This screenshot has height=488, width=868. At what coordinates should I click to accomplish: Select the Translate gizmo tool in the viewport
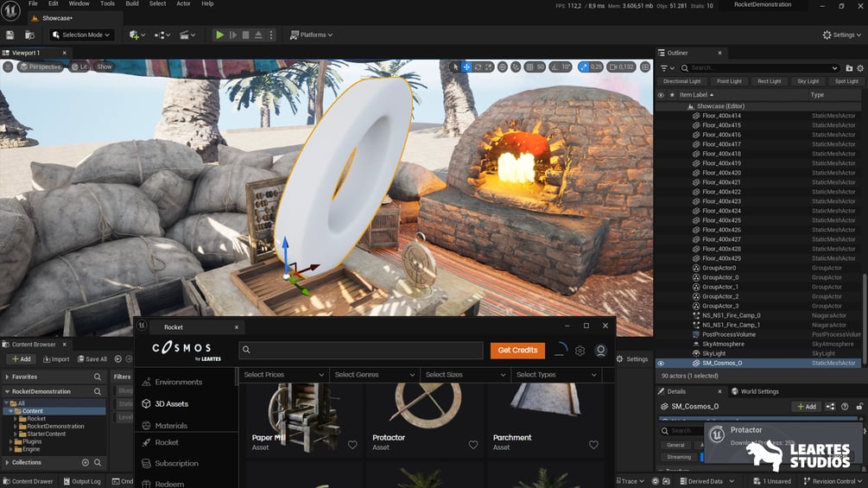[x=466, y=67]
